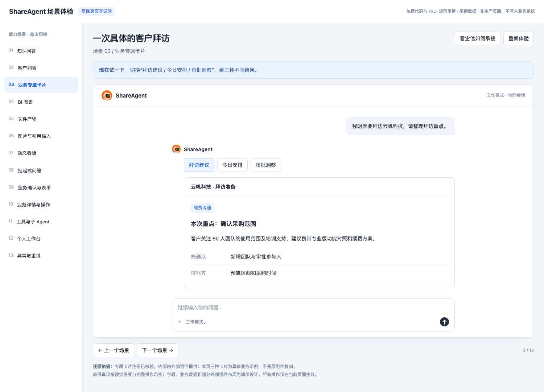
Task: Click the 重新体验 button
Action: click(x=519, y=38)
